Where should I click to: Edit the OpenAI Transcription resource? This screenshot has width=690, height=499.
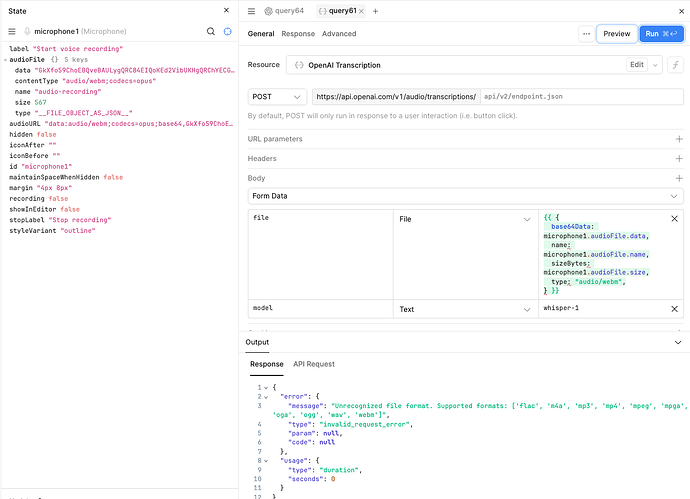(x=637, y=65)
